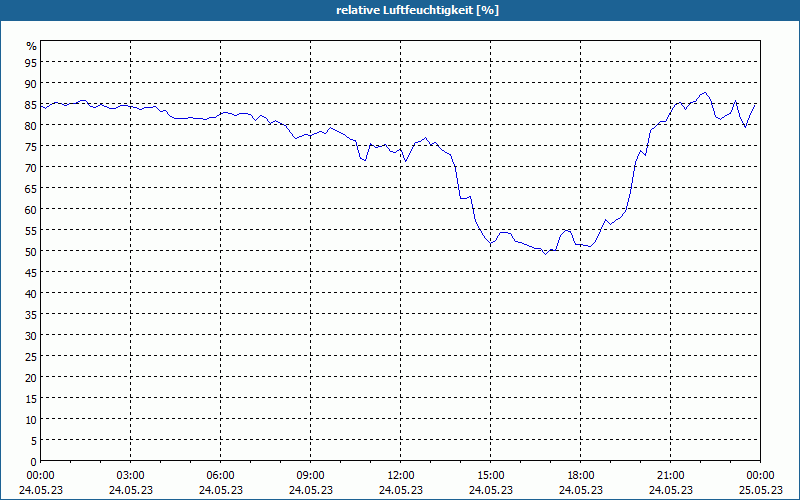Select the y-axis value 15
800x500 pixels.
(31, 398)
